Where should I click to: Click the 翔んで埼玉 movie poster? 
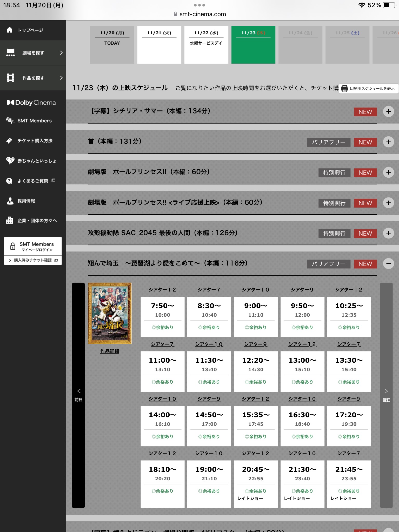click(110, 313)
